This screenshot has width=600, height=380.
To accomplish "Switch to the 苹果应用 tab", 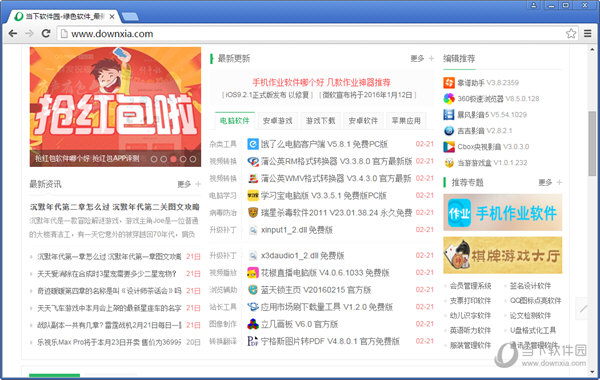I will (x=406, y=121).
